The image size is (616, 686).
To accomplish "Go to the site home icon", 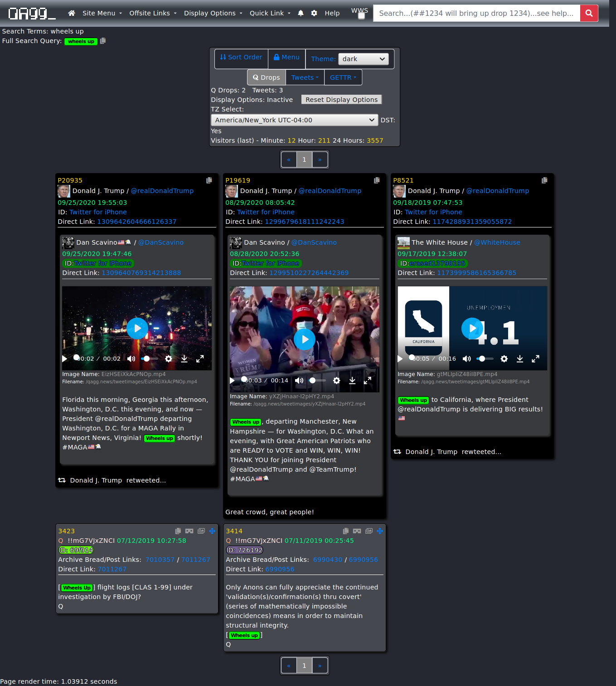I will (72, 13).
